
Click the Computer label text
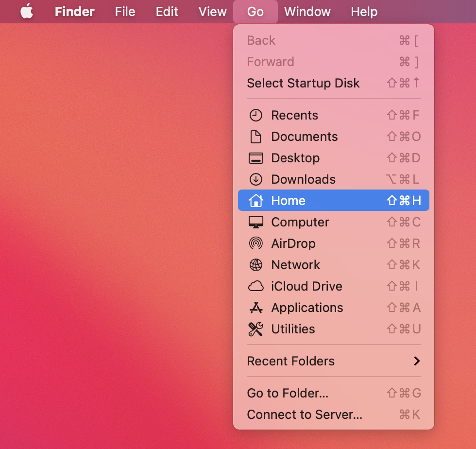tap(300, 223)
